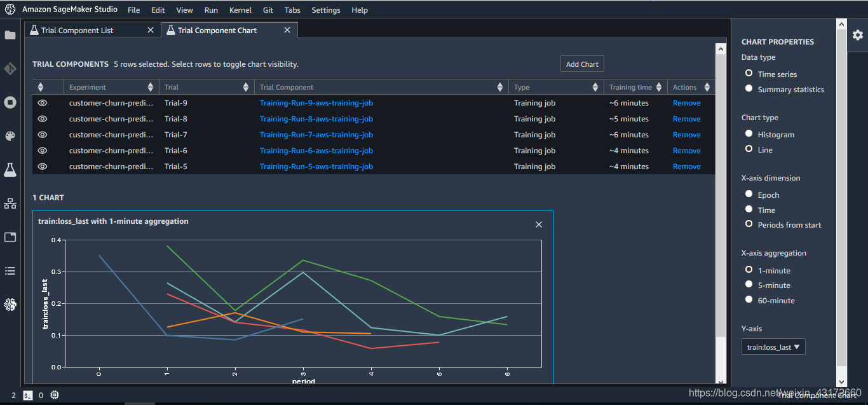Sort by Actions column arrows
The width and height of the screenshot is (868, 405).
click(707, 87)
